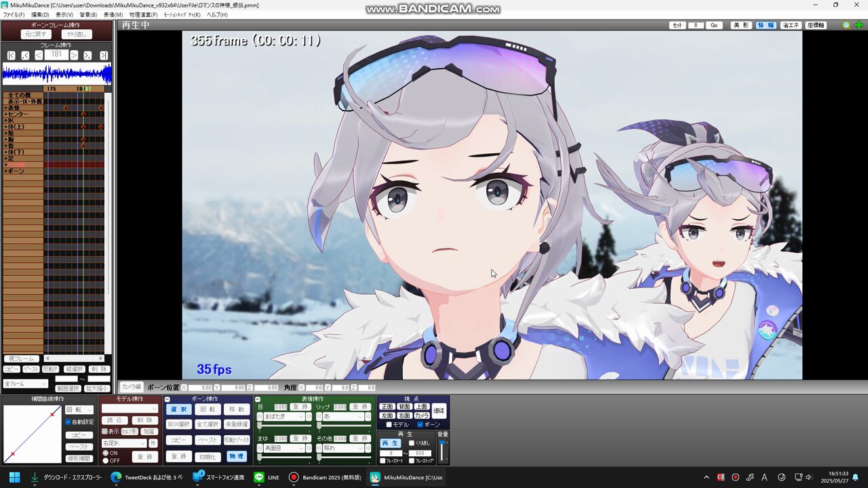Jump to the first frame button
Viewport: 868px width, 488px height.
[x=11, y=55]
